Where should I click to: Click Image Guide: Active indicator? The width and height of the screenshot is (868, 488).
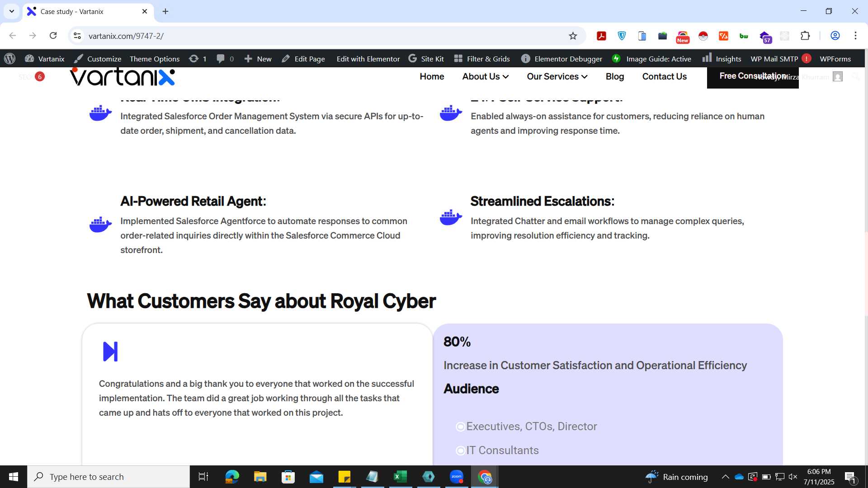(651, 59)
